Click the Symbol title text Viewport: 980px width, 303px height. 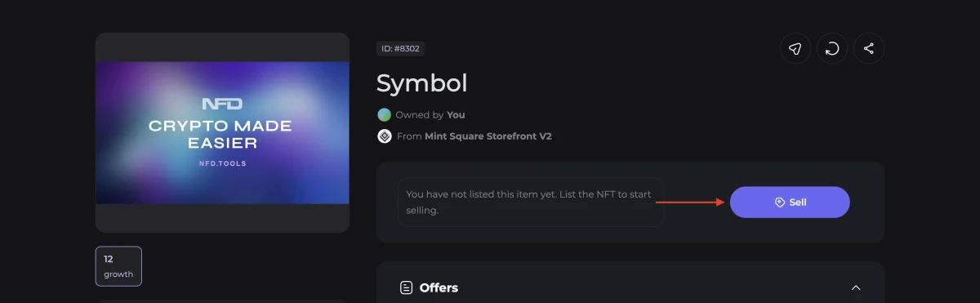[421, 83]
